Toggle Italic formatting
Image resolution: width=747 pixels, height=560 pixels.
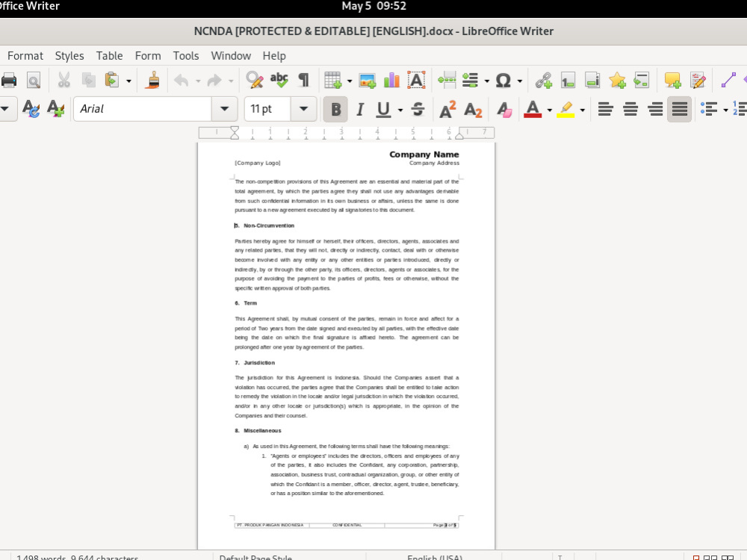point(360,110)
